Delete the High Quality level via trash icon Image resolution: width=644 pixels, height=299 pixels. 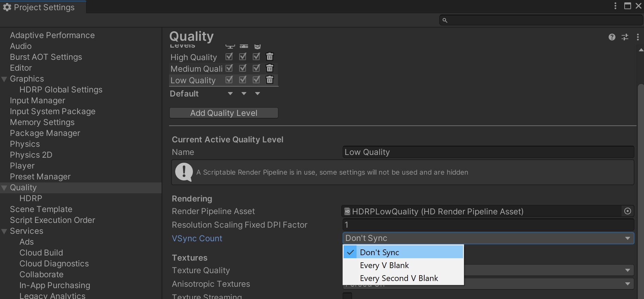(269, 57)
